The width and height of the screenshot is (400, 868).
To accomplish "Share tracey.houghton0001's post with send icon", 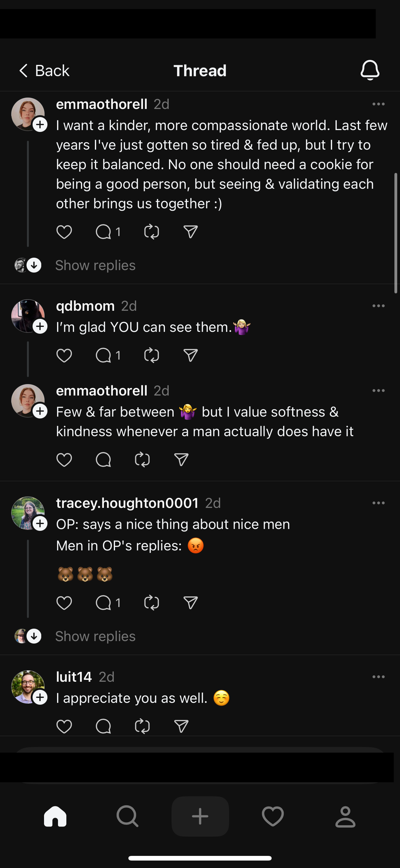I will (x=190, y=603).
